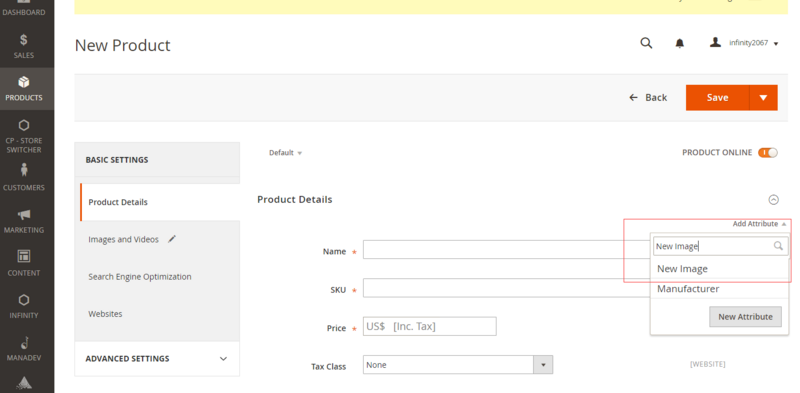This screenshot has width=800, height=393.
Task: Open the notifications bell icon
Action: pos(680,44)
